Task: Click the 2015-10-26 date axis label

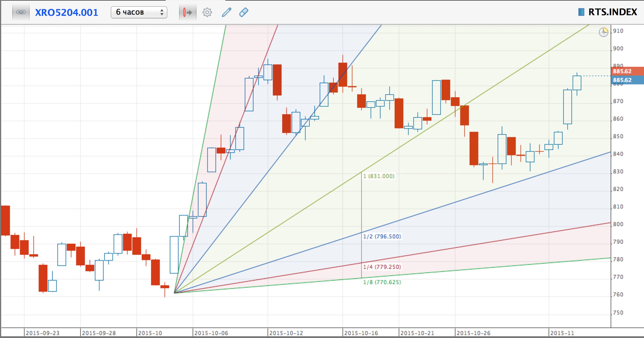Action: point(473,333)
